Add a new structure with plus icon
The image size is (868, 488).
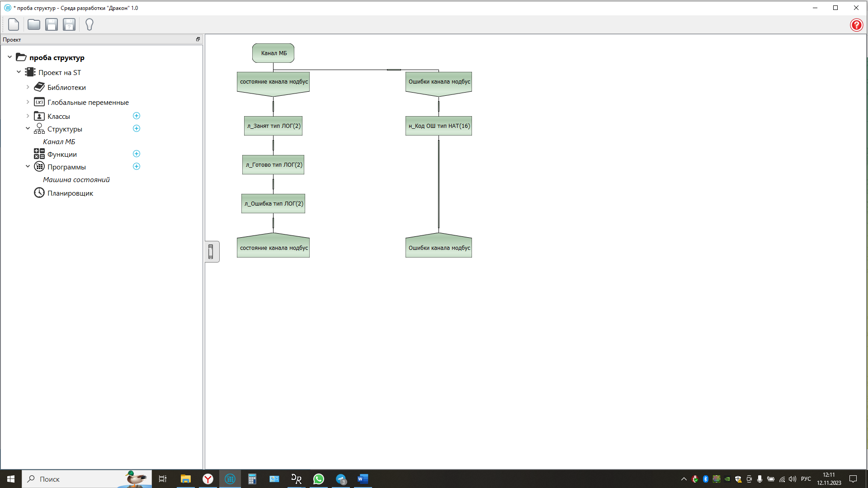(x=137, y=129)
